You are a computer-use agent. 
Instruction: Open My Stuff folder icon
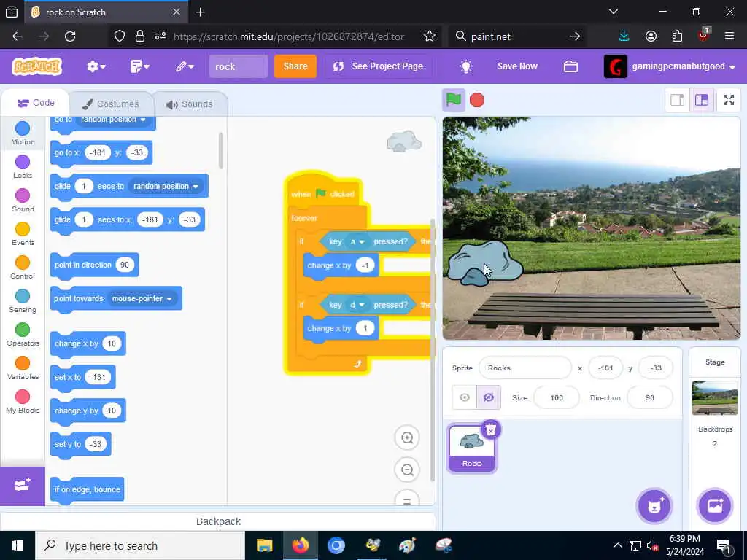click(x=570, y=66)
